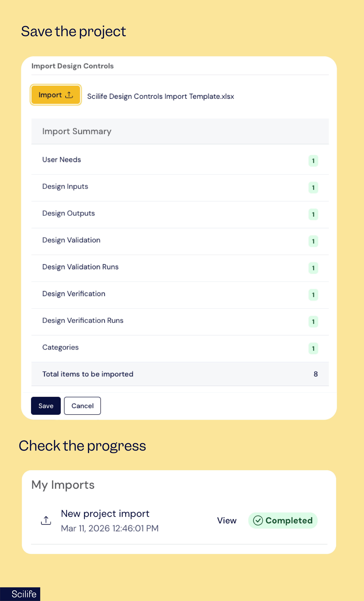This screenshot has height=601, width=364.
Task: Click the Completed status badge
Action: pyautogui.click(x=283, y=520)
